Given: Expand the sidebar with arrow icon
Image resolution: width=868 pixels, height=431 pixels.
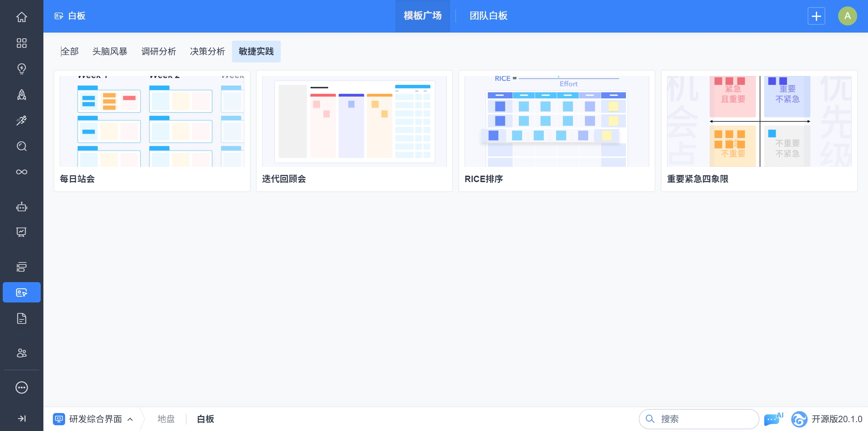Looking at the screenshot, I should (x=22, y=418).
